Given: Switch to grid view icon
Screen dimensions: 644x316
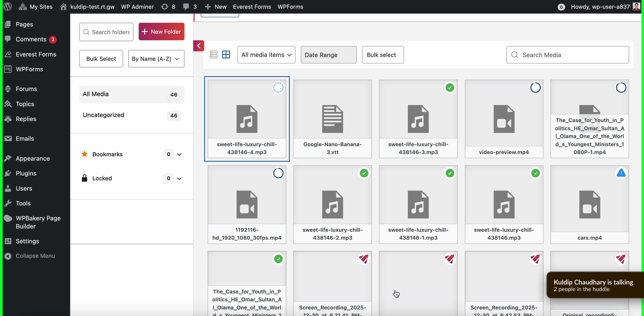Looking at the screenshot, I should [226, 54].
